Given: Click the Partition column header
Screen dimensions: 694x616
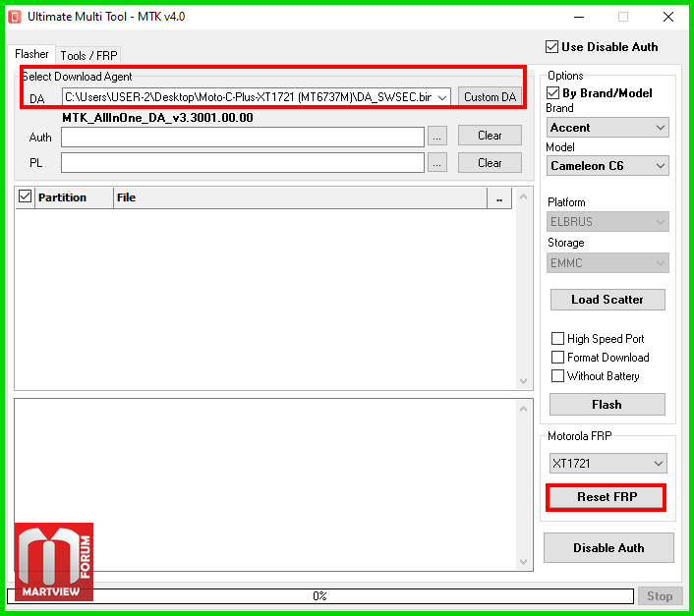Looking at the screenshot, I should point(74,197).
